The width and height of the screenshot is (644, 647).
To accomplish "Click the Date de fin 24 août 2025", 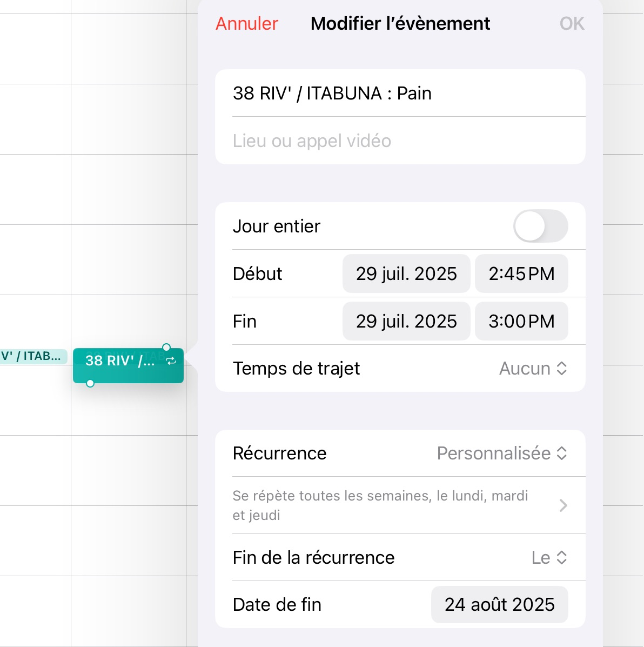I will coord(499,604).
